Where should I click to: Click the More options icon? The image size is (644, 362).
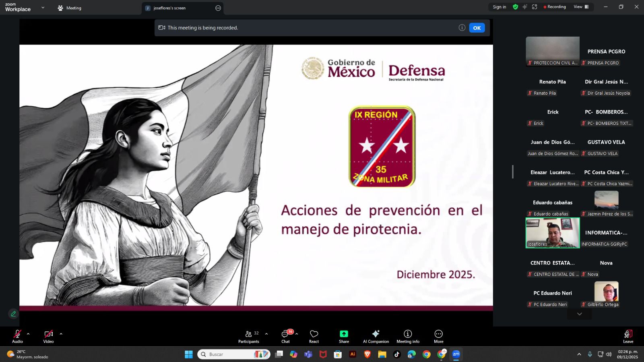pyautogui.click(x=438, y=336)
